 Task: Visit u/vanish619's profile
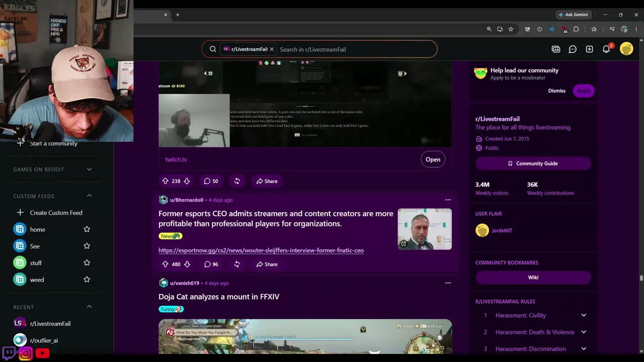185,283
